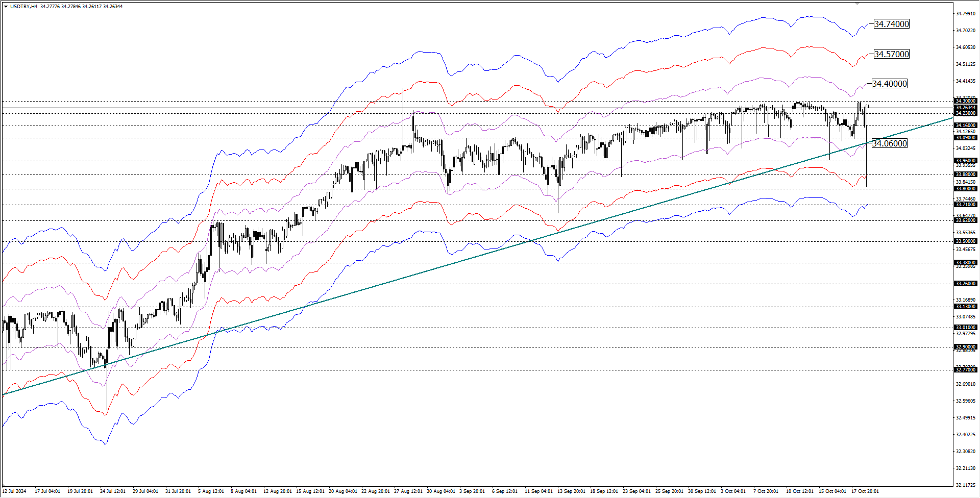Click the 31 Jul 20:01 time label

click(178, 491)
